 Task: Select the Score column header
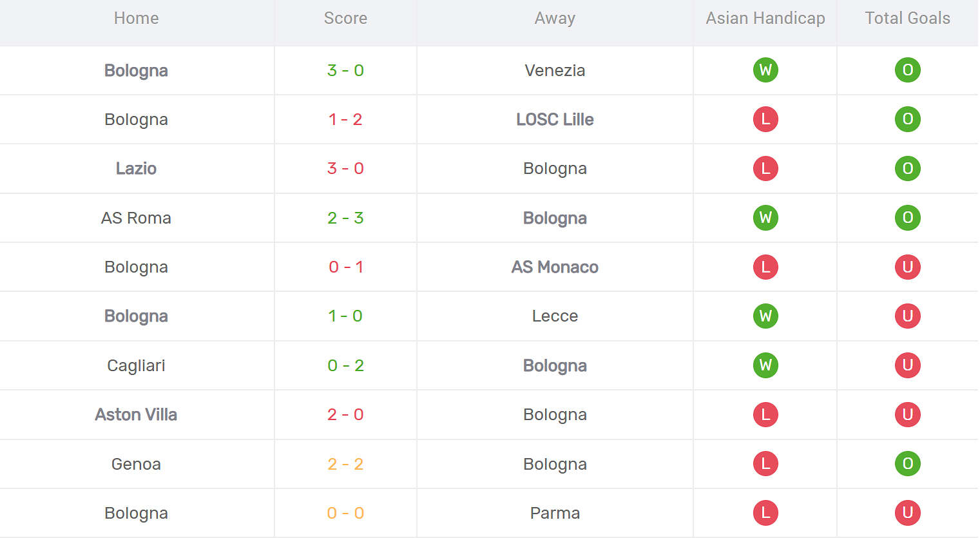(x=345, y=18)
